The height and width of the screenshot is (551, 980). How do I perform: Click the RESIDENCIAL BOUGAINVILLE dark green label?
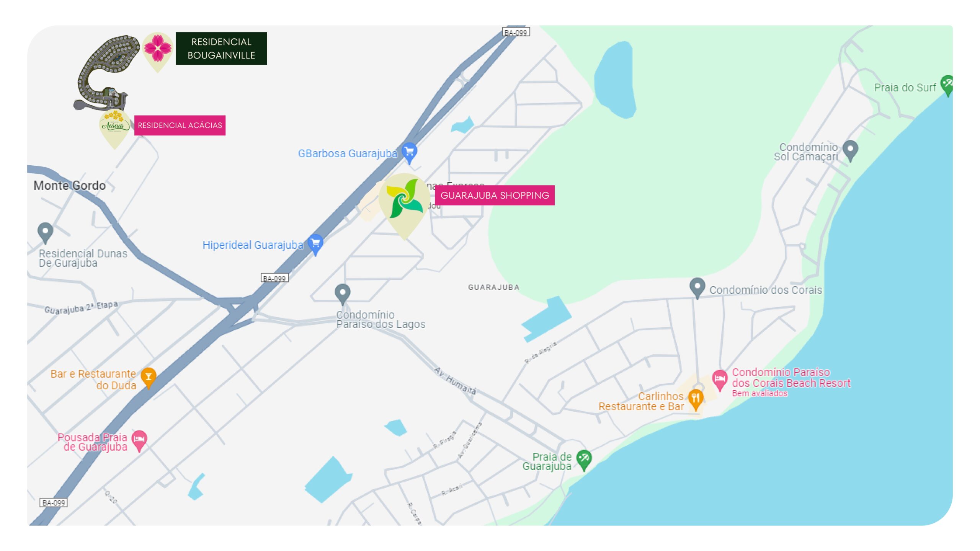point(221,49)
